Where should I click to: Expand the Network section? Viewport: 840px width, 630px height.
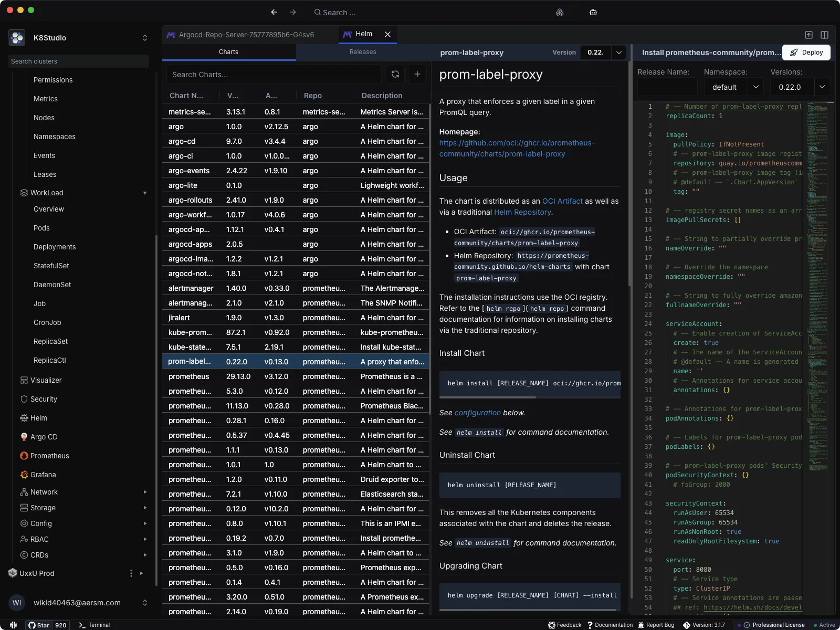pyautogui.click(x=145, y=492)
